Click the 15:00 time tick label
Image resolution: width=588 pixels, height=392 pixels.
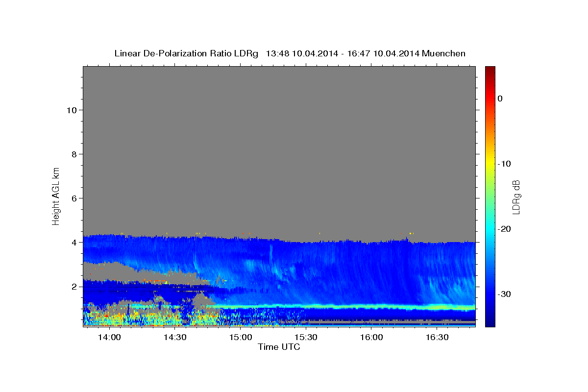(x=241, y=338)
